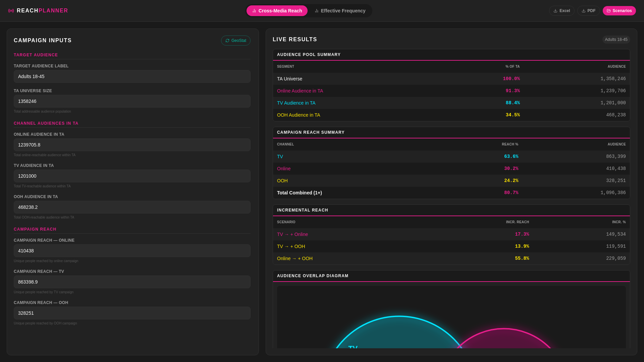Click the ReachPlanner broadcast logo icon
Screen dimensions: 644x362
pos(11,11)
